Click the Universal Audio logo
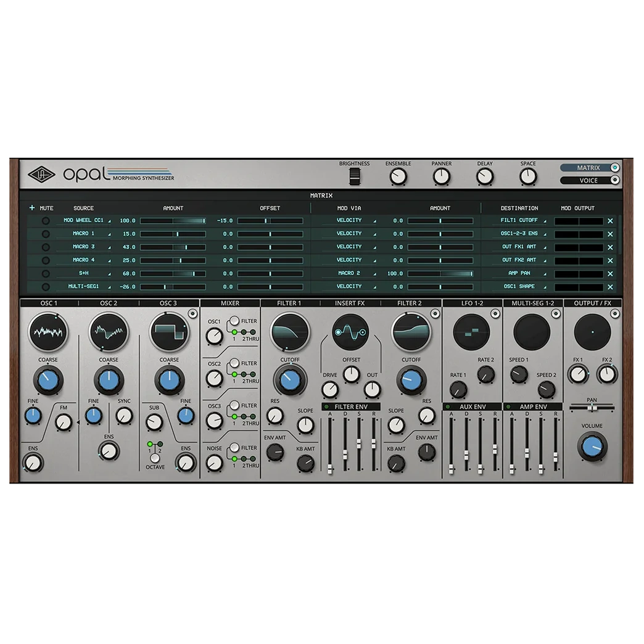 coord(41,175)
